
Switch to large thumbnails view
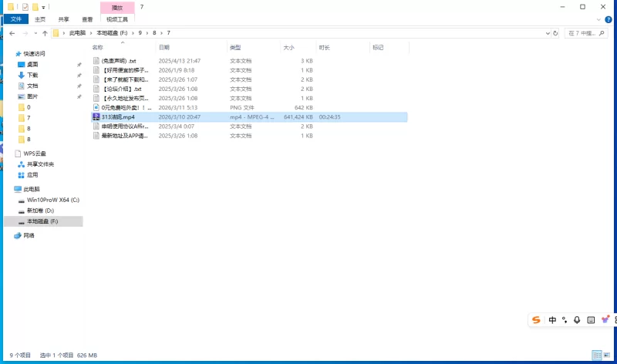point(608,356)
